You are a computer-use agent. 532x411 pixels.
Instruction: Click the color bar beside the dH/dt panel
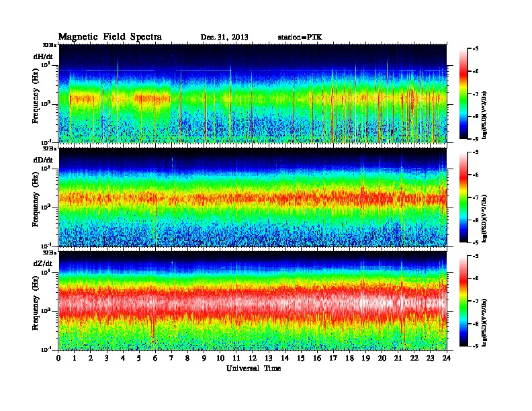pyautogui.click(x=463, y=93)
